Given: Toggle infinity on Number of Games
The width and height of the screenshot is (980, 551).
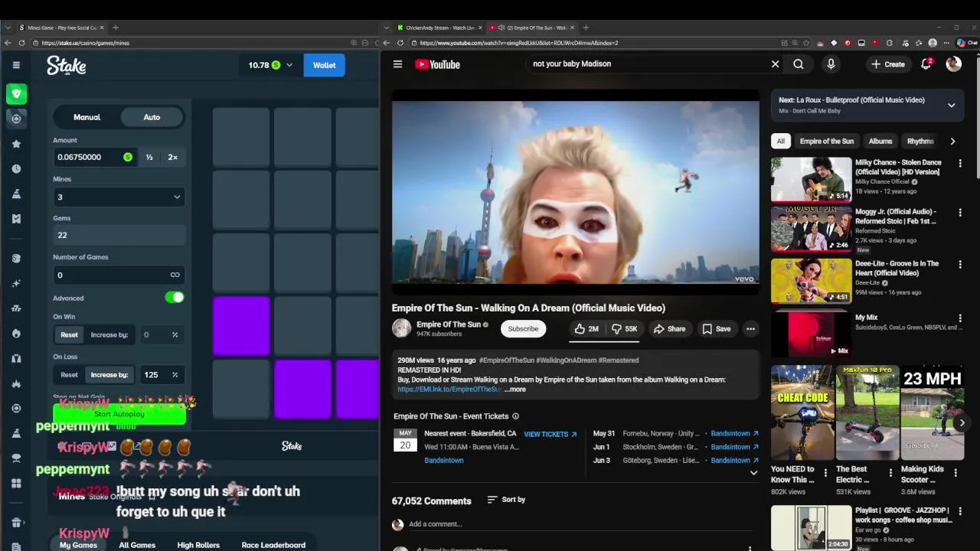Looking at the screenshot, I should 175,275.
